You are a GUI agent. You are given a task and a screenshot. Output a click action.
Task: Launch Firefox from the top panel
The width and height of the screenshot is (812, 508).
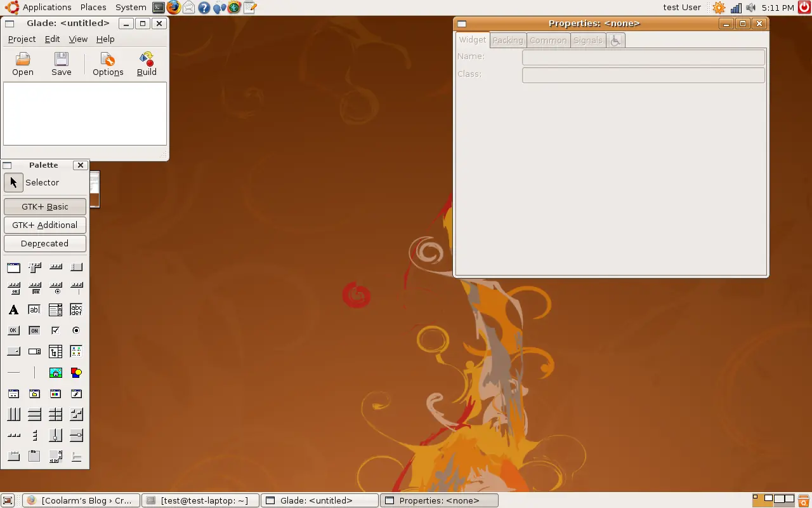[x=173, y=8]
